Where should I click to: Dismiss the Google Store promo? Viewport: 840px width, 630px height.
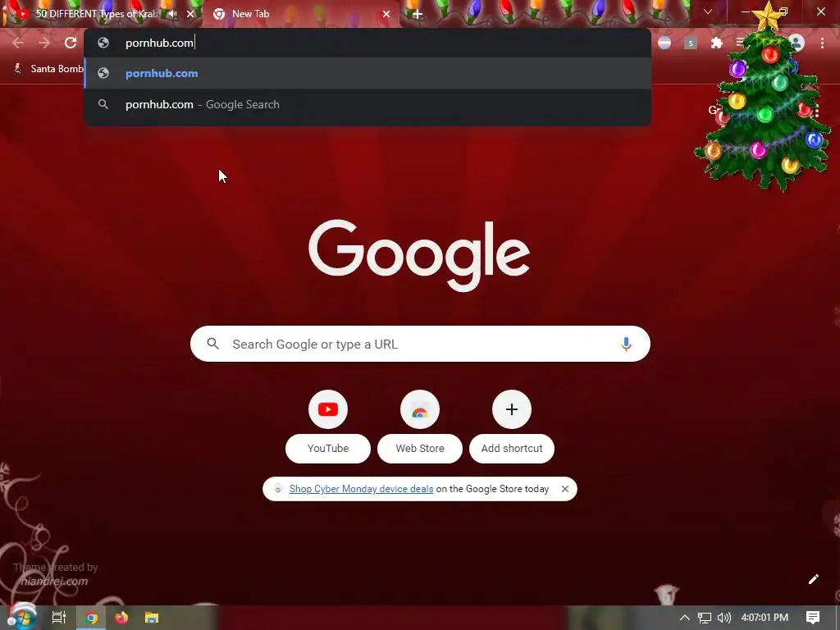564,489
